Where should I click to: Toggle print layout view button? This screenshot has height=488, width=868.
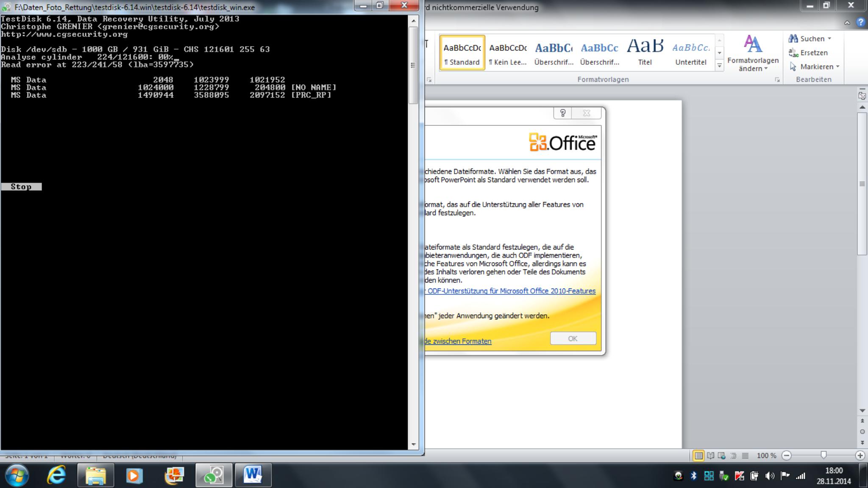coord(698,456)
